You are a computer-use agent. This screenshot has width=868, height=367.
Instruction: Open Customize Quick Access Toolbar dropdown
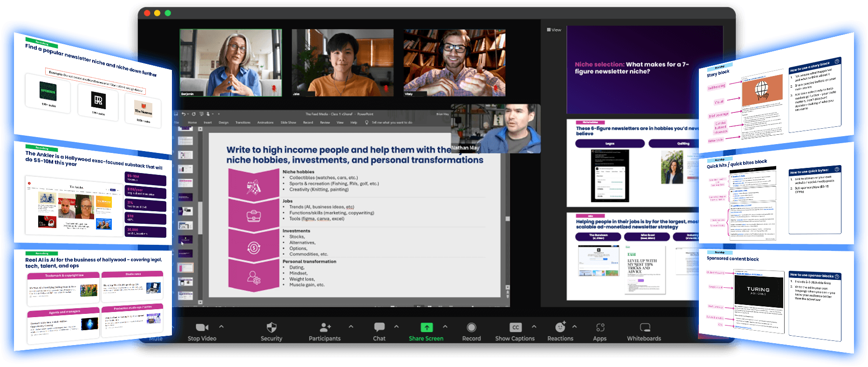coord(219,114)
